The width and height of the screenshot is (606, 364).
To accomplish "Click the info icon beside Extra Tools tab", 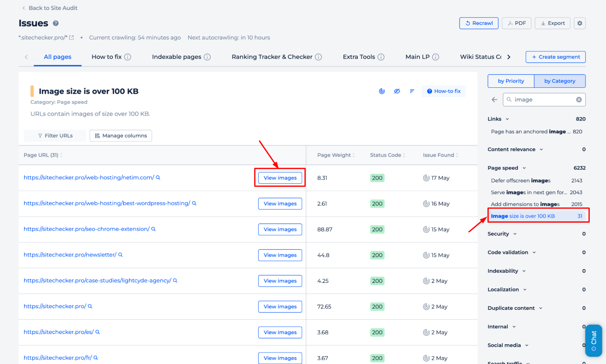I will [381, 57].
